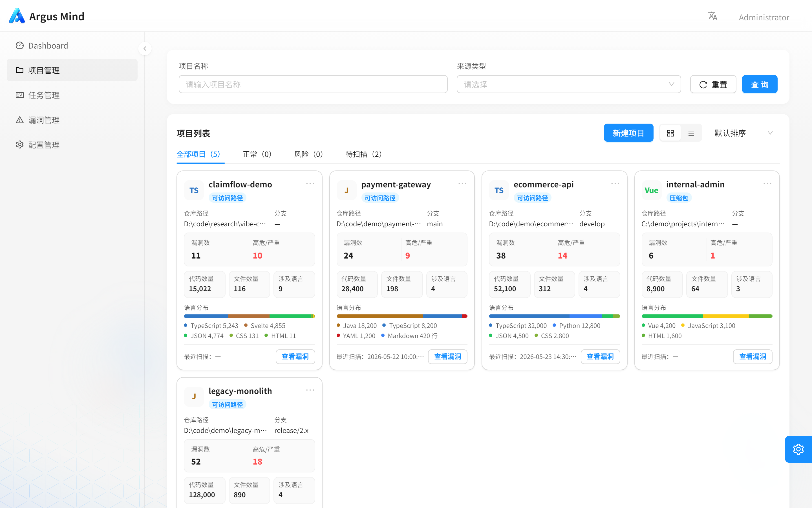Screen dimensions: 812x508
Task: Open the more options menu on claimflow-demo
Action: [x=310, y=183]
